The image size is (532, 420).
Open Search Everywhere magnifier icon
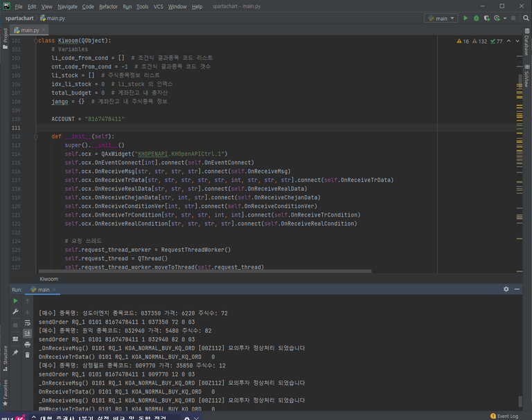526,18
